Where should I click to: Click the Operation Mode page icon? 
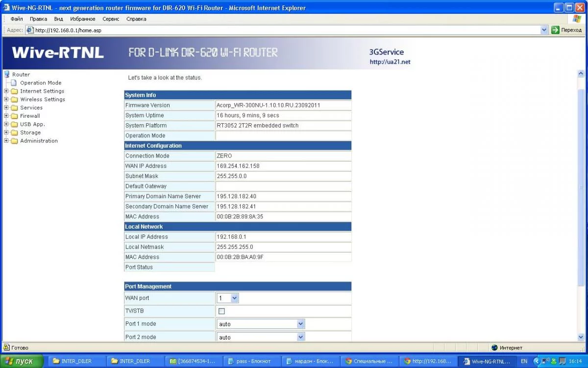(14, 83)
